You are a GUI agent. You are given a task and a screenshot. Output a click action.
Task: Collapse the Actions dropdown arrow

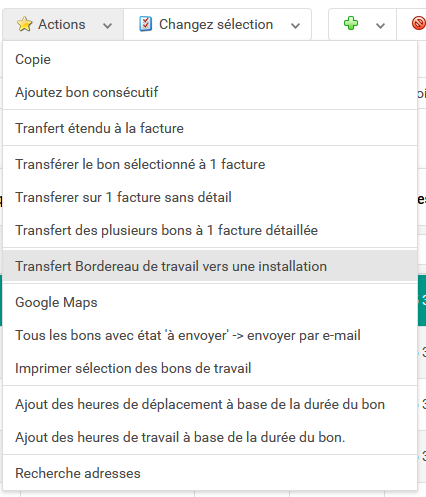click(x=107, y=26)
